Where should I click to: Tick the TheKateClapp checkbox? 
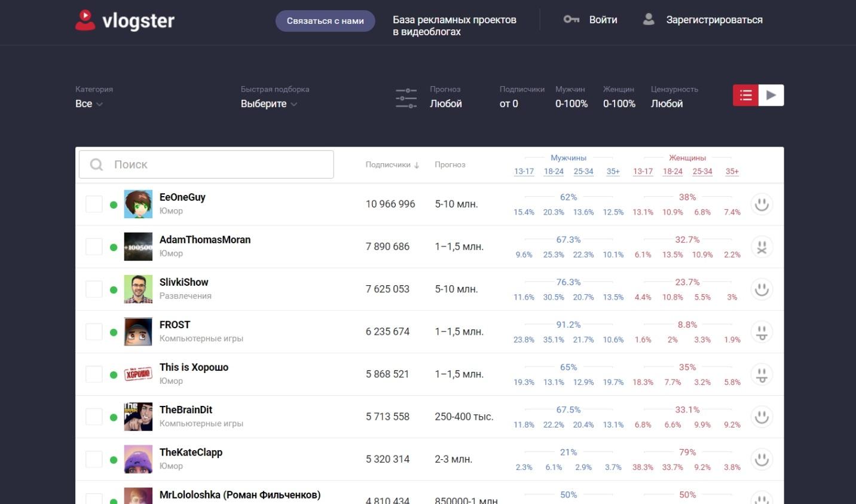click(94, 459)
